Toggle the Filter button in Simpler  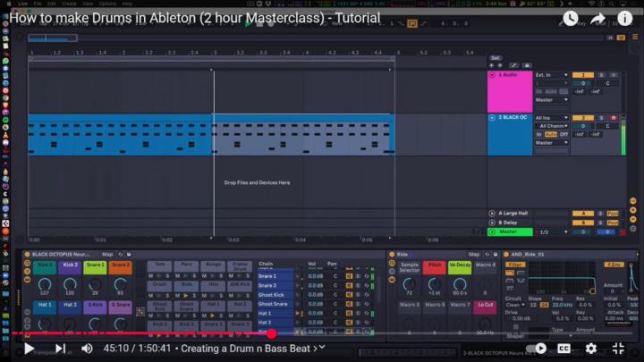pyautogui.click(x=515, y=265)
